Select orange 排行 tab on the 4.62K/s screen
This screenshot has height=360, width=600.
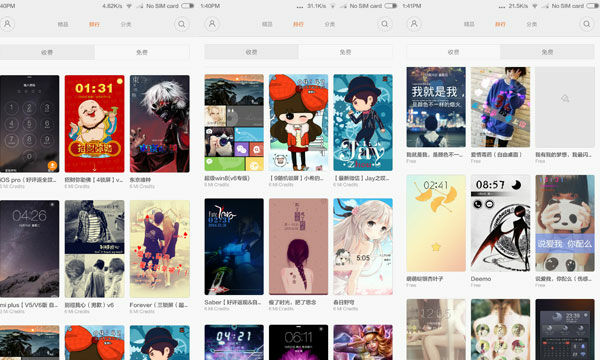94,24
